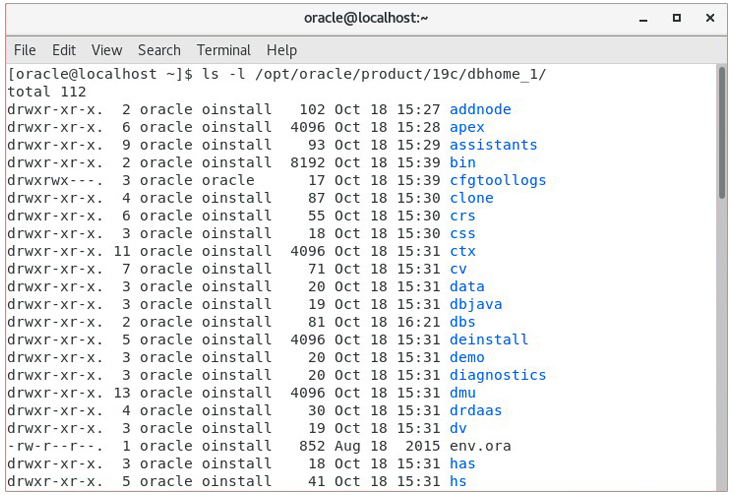The height and width of the screenshot is (495, 733).
Task: Click the vertical scrollbar thumb
Action: point(722,133)
